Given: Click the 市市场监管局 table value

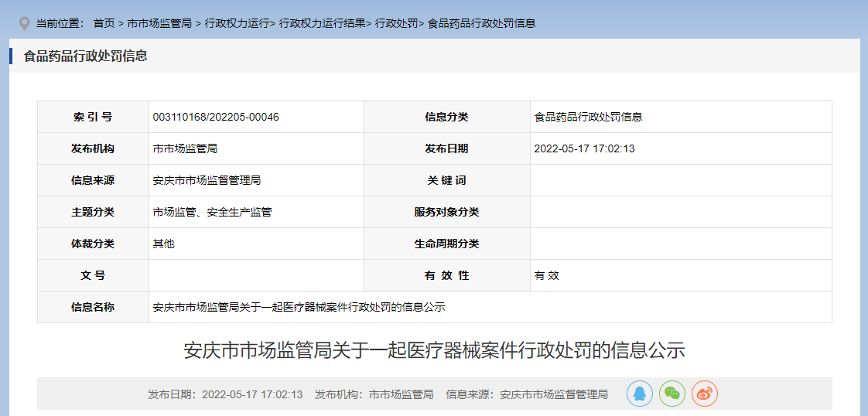Looking at the screenshot, I should click(185, 148).
